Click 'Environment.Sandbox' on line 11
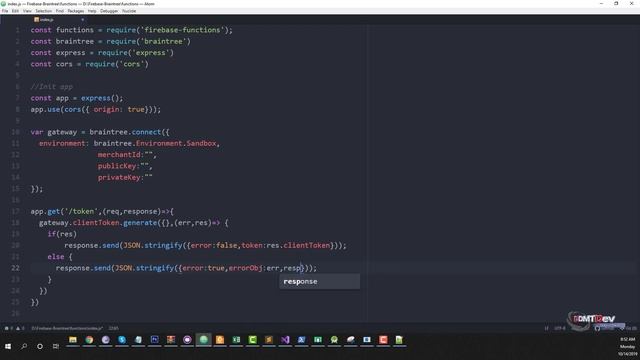 pos(176,143)
